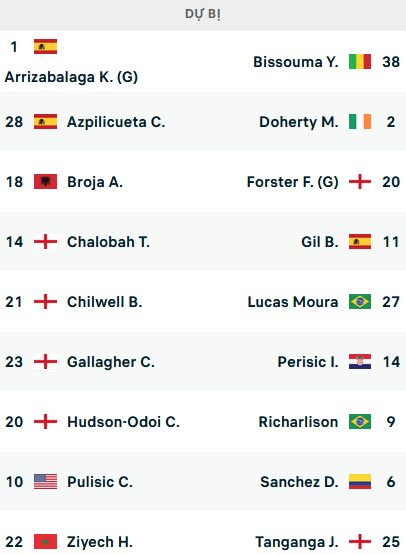406x555 pixels.
Task: Click the England flag beside Chalobah T.
Action: tap(45, 242)
